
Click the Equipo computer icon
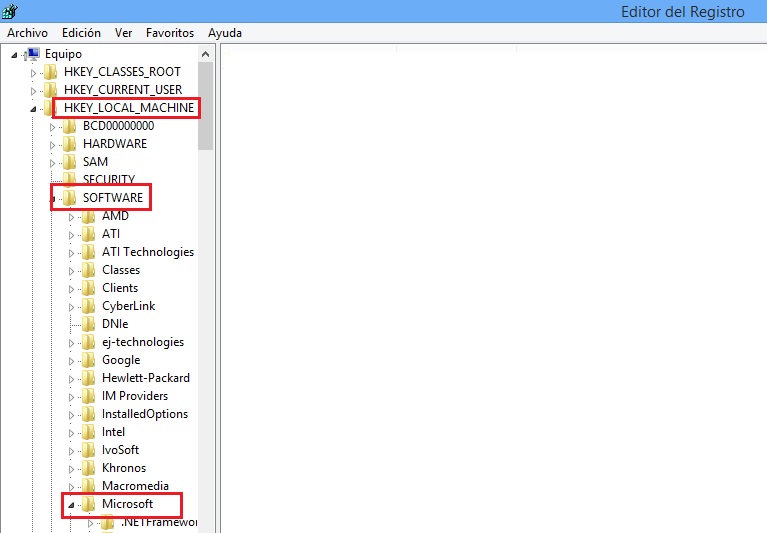point(33,54)
